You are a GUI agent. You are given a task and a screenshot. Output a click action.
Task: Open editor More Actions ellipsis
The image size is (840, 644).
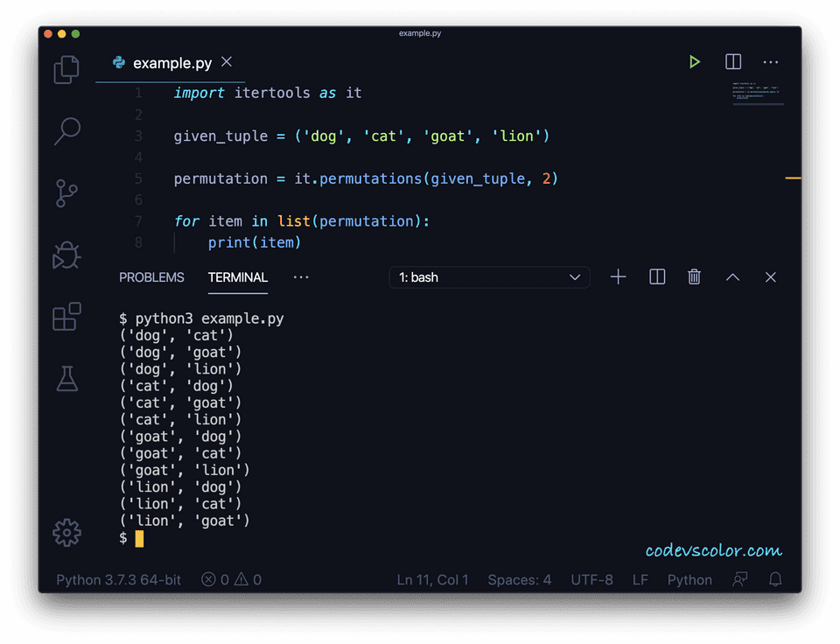pyautogui.click(x=771, y=62)
